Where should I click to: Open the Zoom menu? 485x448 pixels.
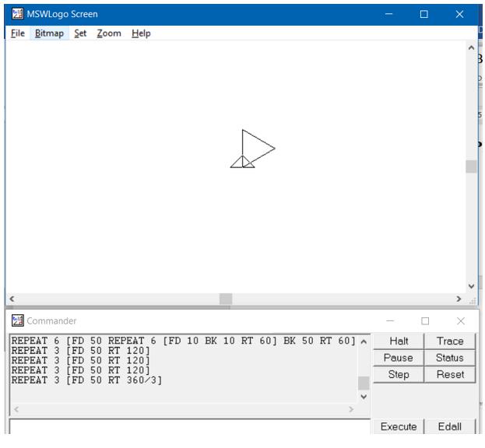click(109, 33)
